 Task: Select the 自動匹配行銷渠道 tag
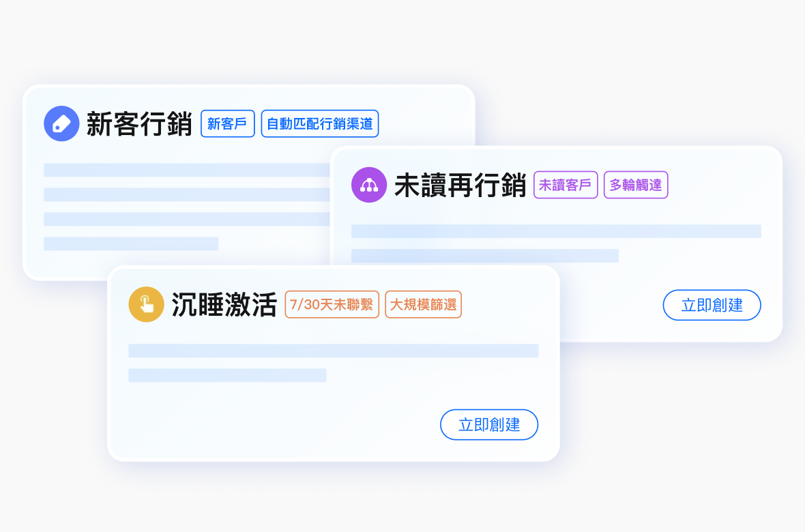[320, 123]
